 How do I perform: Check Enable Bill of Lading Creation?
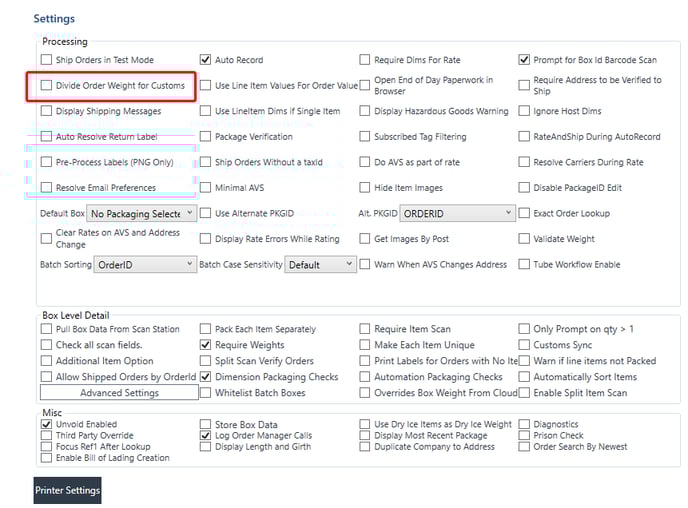click(47, 458)
